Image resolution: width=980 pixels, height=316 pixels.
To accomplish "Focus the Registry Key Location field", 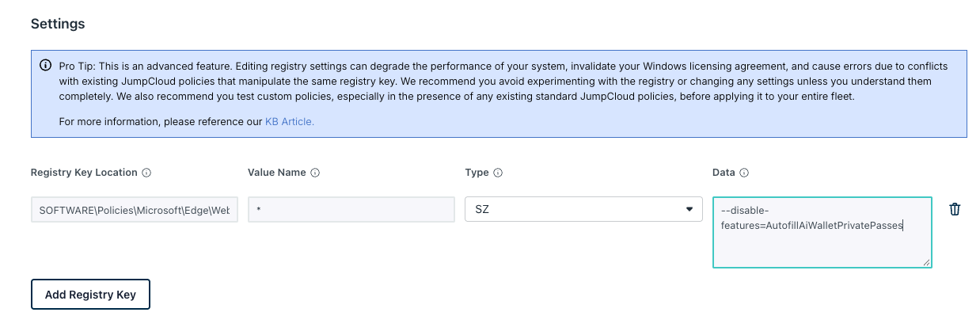I will [x=135, y=210].
